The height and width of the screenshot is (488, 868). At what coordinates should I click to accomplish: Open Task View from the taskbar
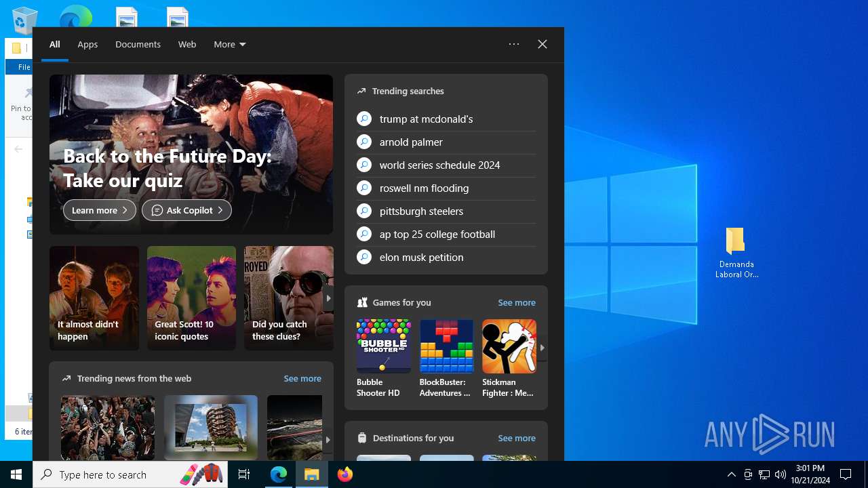tap(244, 474)
